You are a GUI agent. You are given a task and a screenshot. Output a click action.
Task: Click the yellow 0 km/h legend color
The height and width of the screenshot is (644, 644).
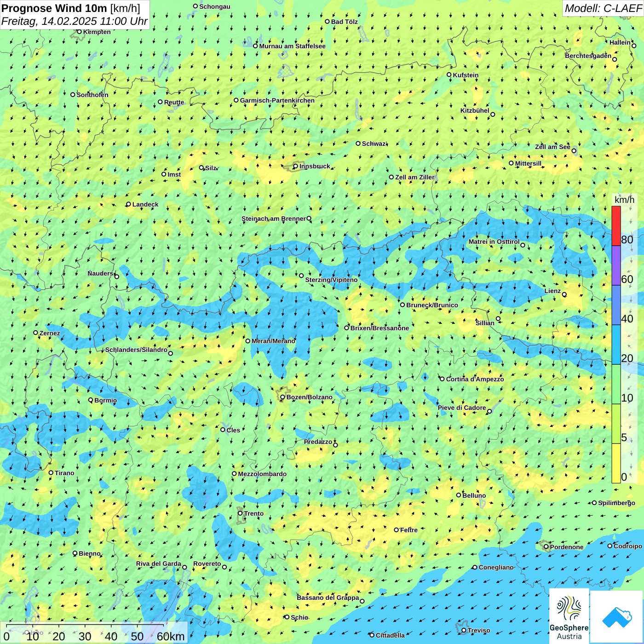(x=616, y=463)
